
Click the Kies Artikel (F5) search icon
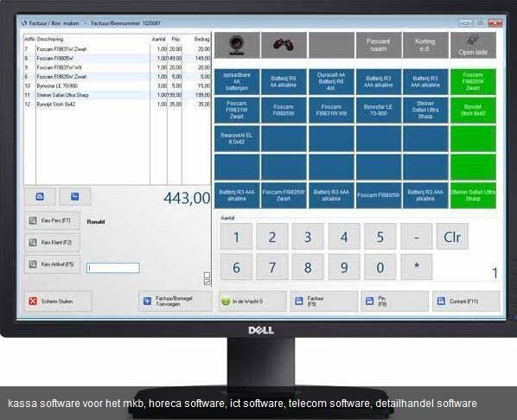[33, 264]
